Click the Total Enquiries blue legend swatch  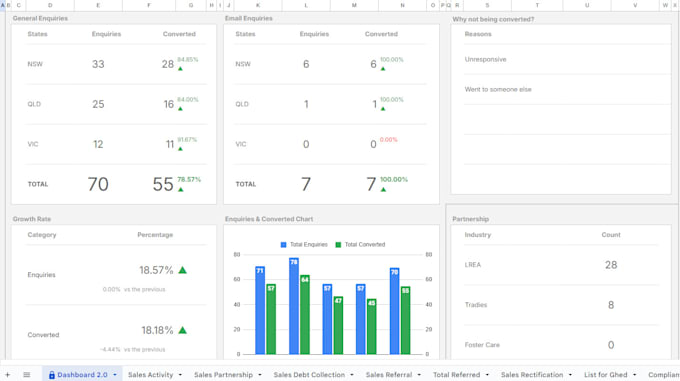click(283, 245)
